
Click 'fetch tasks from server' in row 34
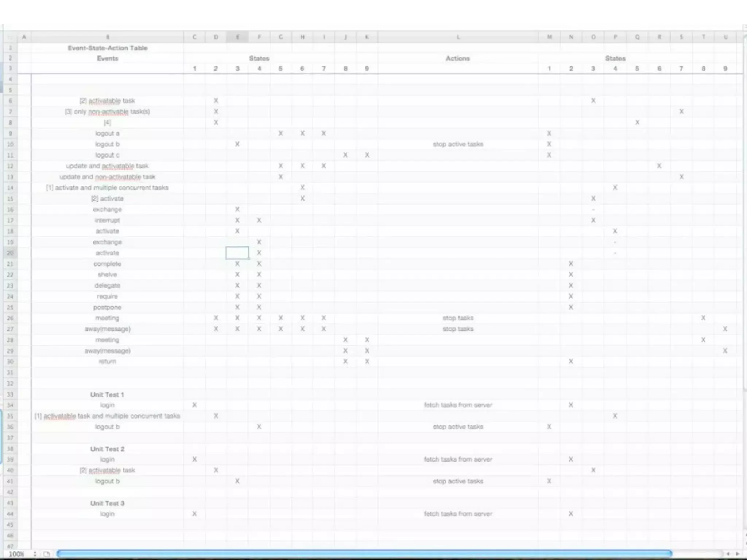pyautogui.click(x=458, y=405)
